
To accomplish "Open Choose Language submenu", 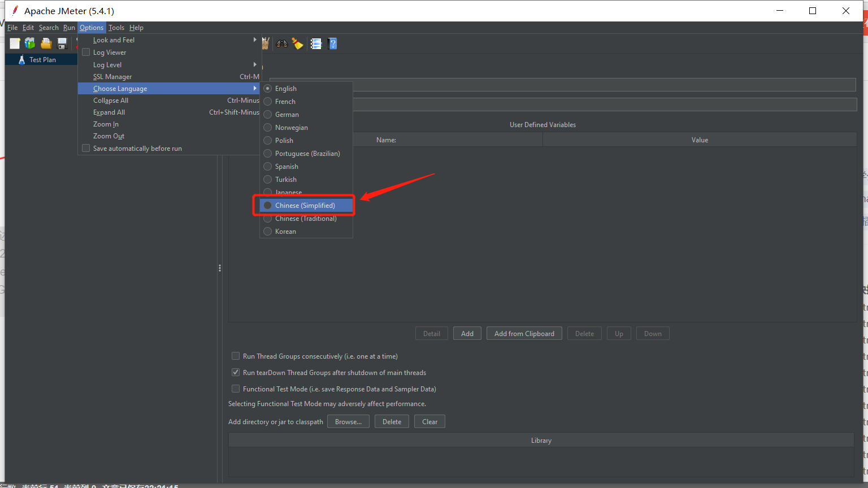I will point(169,89).
